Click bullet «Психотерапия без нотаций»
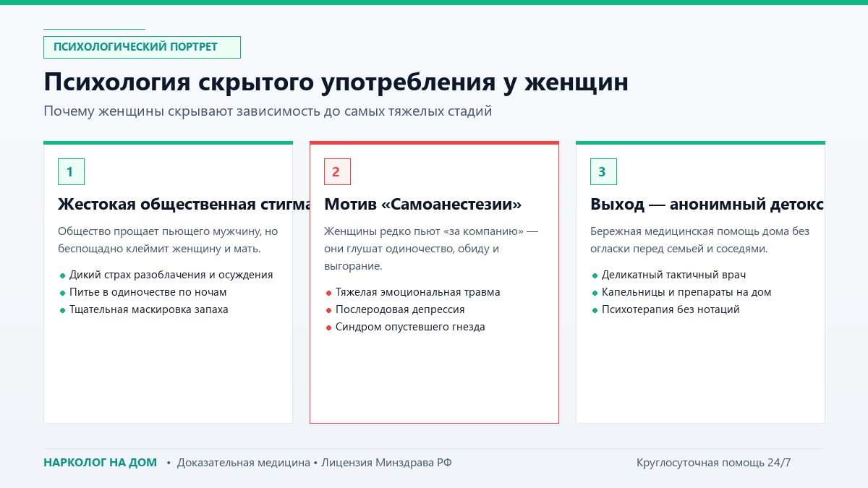 coord(665,309)
